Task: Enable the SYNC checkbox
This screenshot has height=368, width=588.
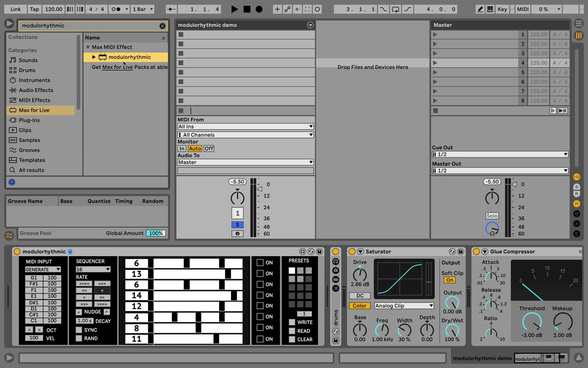Action: (x=79, y=330)
